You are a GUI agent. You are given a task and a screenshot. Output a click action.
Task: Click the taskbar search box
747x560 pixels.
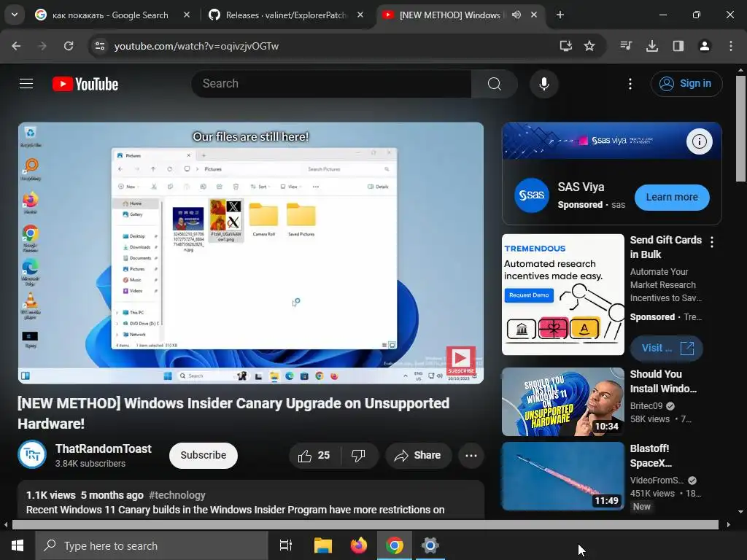pyautogui.click(x=152, y=545)
